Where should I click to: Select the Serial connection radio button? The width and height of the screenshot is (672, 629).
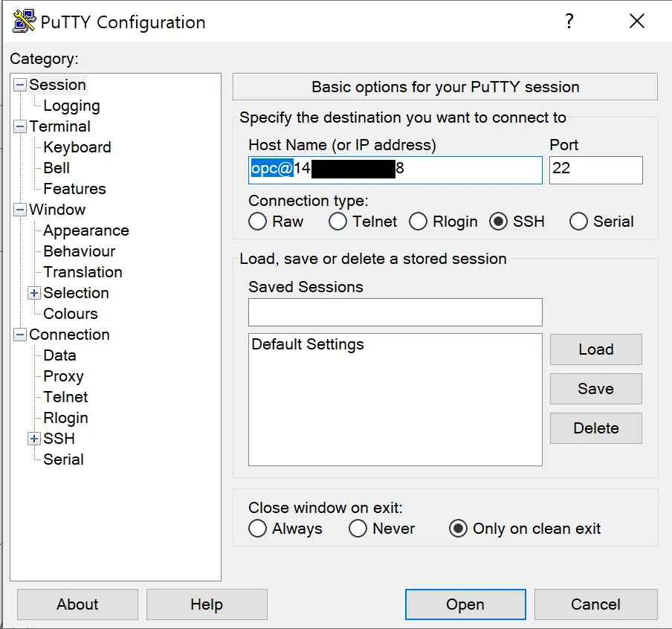(x=578, y=222)
